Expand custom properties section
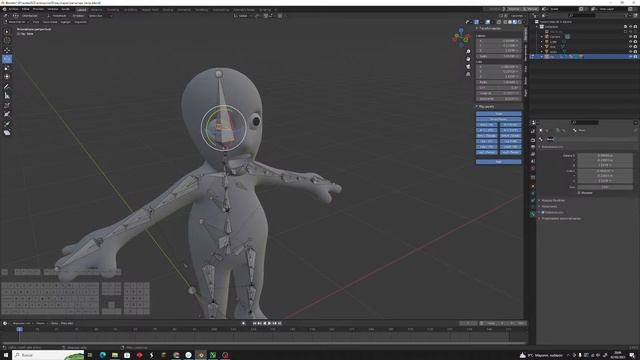Screen dimensions: 640x360 [x=560, y=218]
